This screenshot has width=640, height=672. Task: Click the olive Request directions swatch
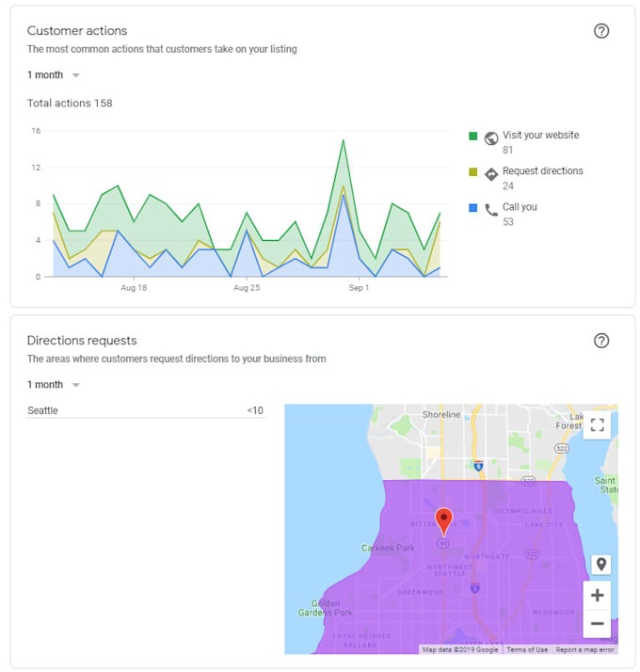(x=473, y=172)
